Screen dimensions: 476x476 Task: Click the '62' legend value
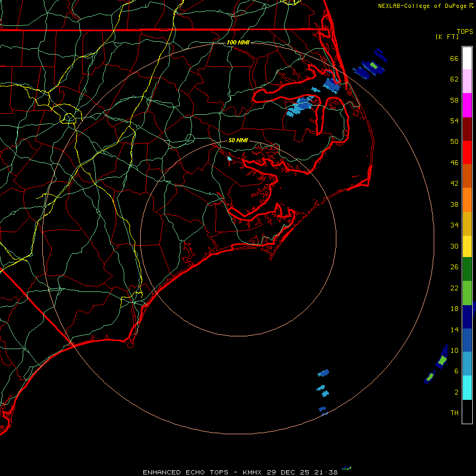click(x=454, y=79)
